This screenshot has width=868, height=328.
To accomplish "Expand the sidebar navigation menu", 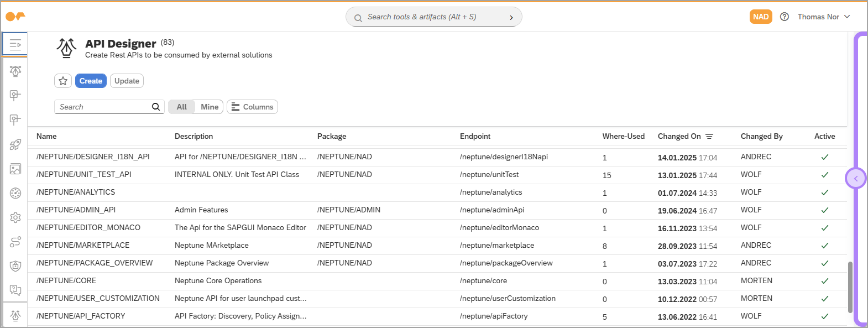I will [x=15, y=44].
